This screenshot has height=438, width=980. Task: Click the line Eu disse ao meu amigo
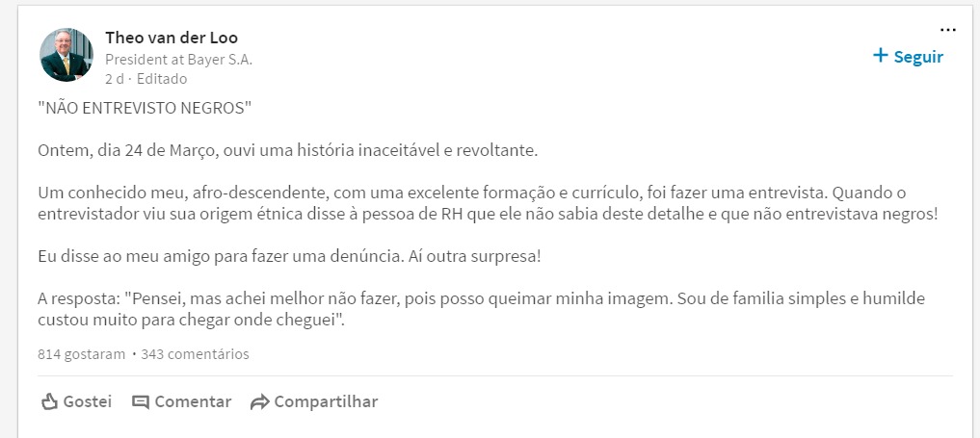(x=289, y=256)
